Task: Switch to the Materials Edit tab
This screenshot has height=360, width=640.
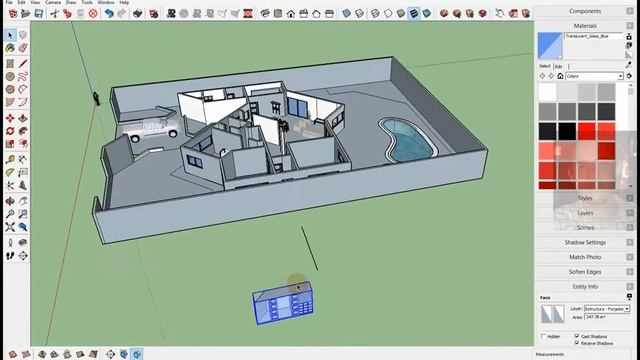Action: coord(558,66)
